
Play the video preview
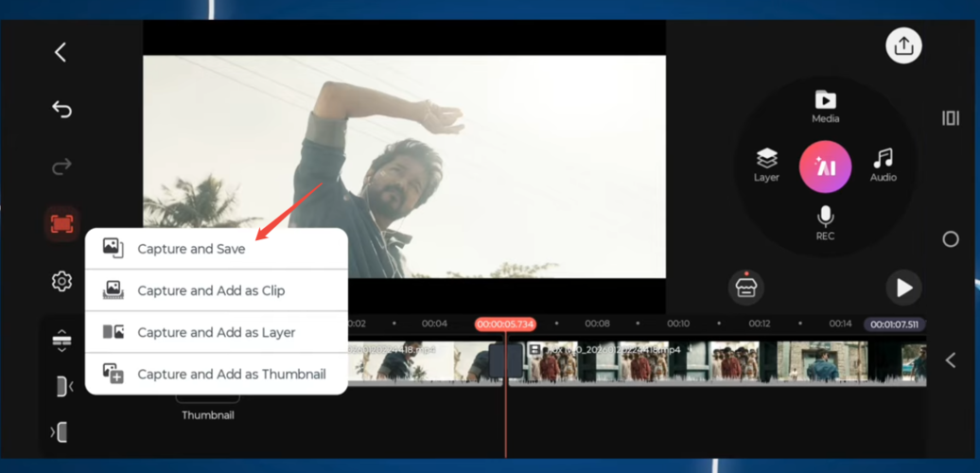tap(903, 288)
